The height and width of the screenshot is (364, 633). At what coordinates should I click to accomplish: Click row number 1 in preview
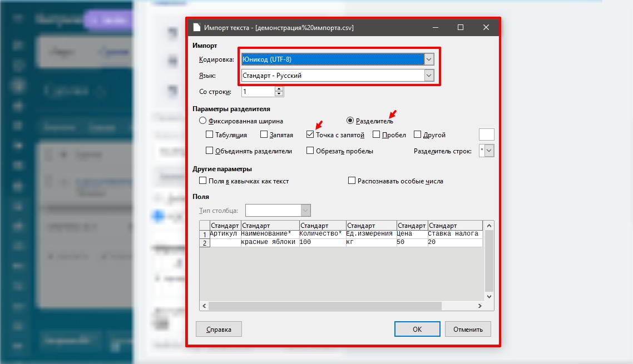pos(205,235)
